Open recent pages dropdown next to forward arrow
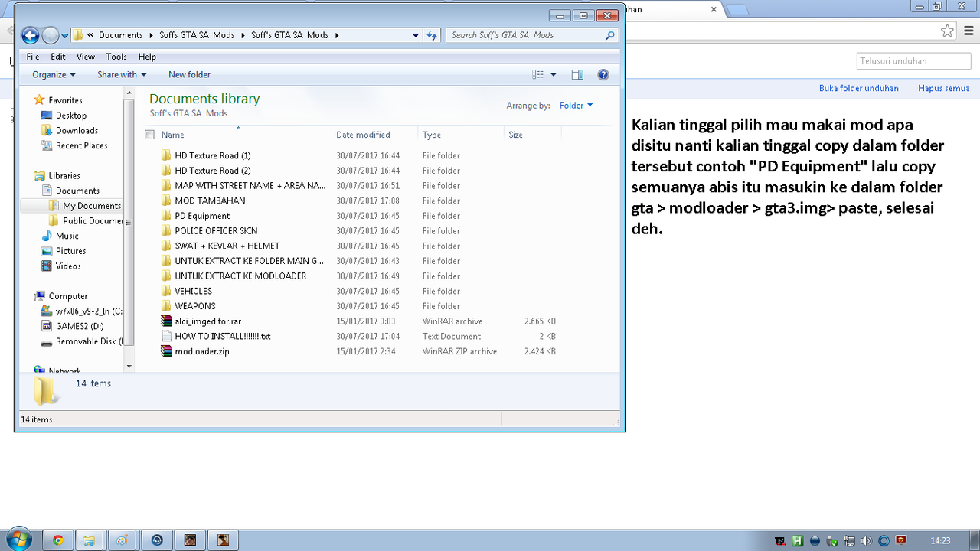The image size is (980, 551). tap(66, 35)
